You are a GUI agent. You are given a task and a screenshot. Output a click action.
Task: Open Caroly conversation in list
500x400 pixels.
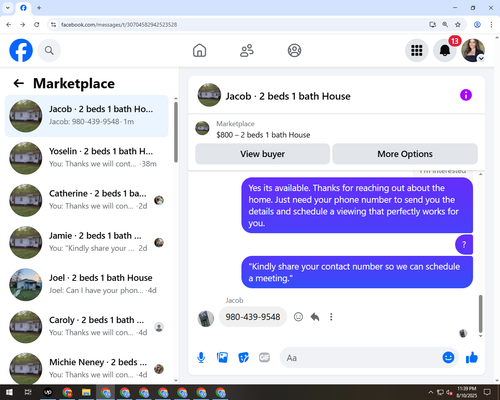pyautogui.click(x=87, y=327)
